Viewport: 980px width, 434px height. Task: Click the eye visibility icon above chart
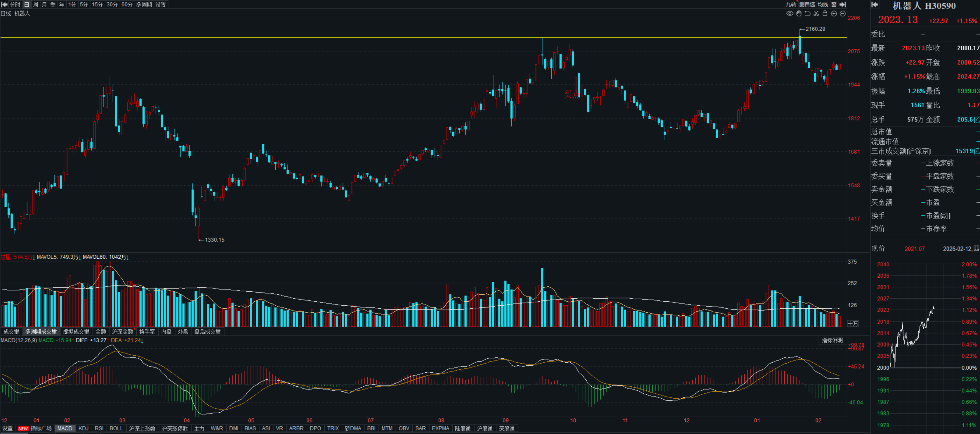tap(790, 14)
